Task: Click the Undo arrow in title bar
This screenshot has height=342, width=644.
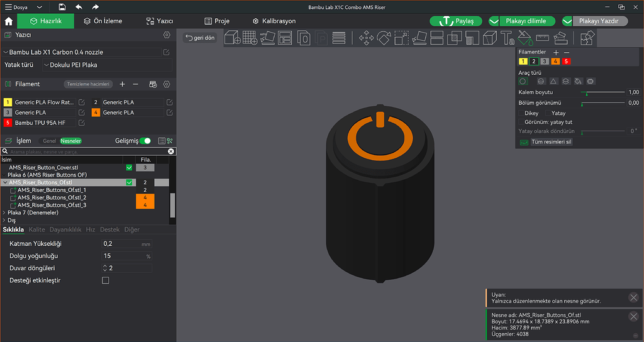Action: [x=79, y=7]
